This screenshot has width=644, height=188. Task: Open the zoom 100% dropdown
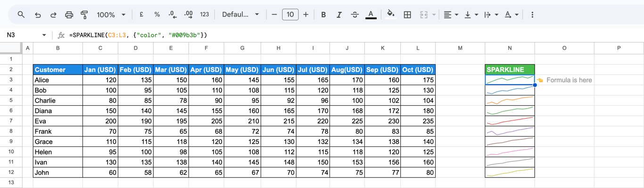(x=111, y=15)
